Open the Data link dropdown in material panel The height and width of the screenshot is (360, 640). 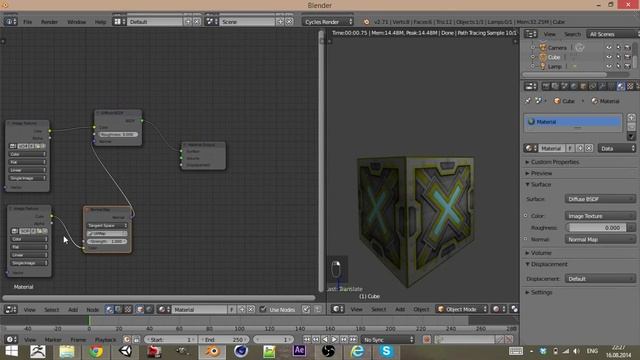[617, 148]
